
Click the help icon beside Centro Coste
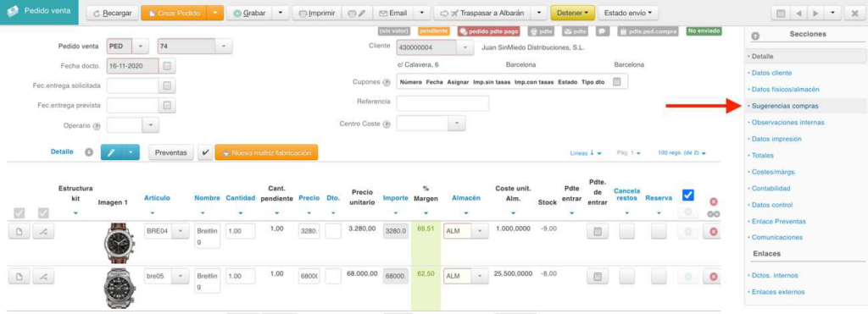387,124
